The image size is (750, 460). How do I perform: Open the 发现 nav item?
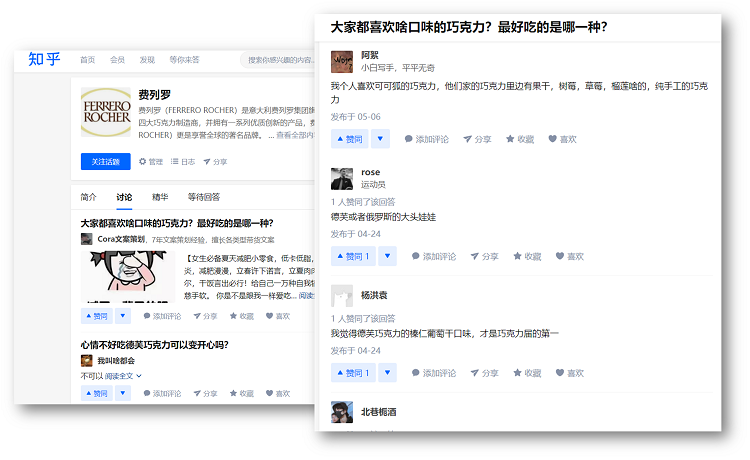pyautogui.click(x=147, y=60)
